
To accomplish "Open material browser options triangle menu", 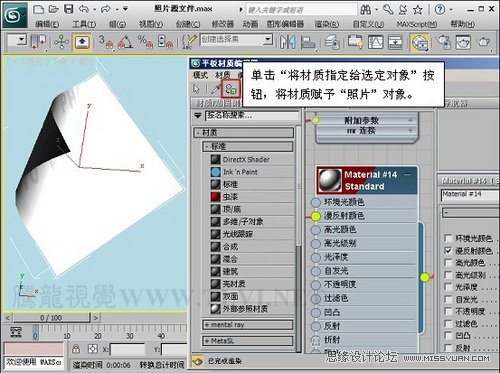I will point(198,116).
